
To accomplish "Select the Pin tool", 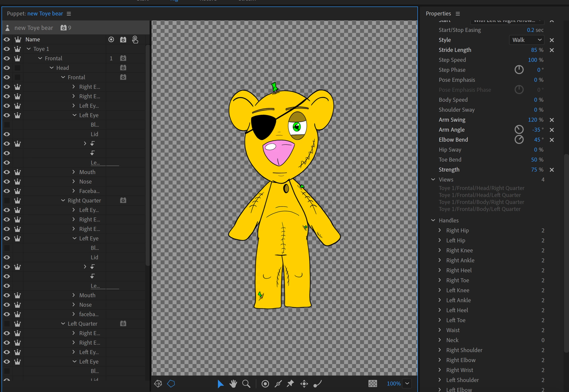I will click(290, 384).
